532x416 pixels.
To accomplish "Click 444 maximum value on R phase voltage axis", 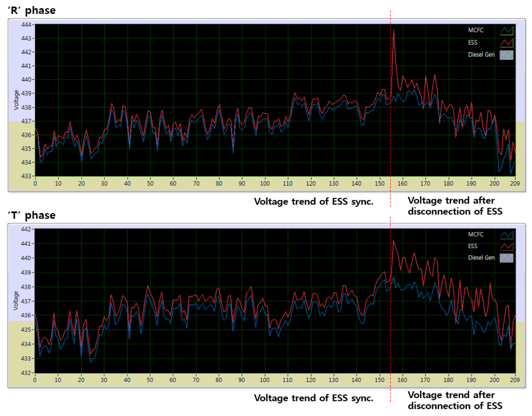I will point(26,25).
